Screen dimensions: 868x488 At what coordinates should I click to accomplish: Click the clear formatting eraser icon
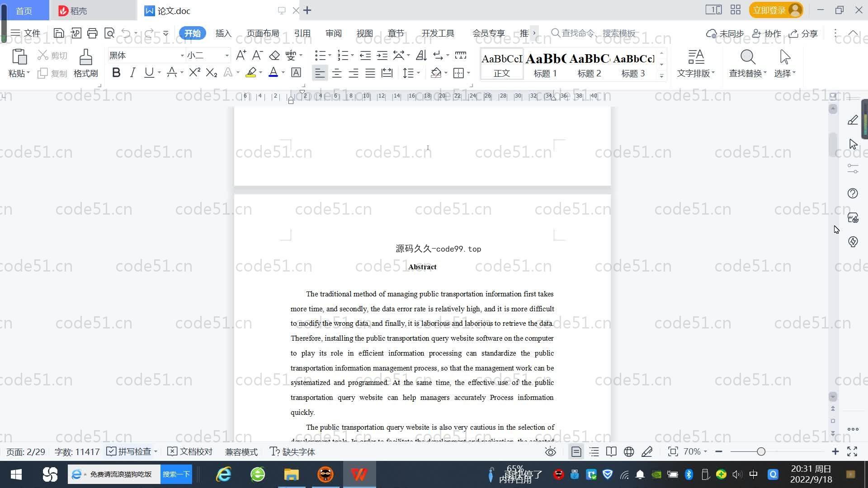point(274,56)
